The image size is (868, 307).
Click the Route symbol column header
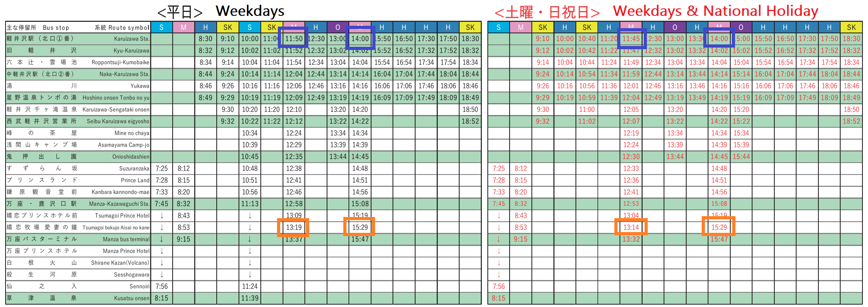point(122,27)
